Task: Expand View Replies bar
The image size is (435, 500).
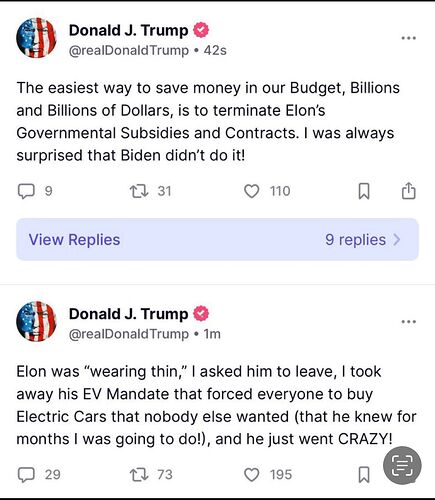Action: coord(217,239)
